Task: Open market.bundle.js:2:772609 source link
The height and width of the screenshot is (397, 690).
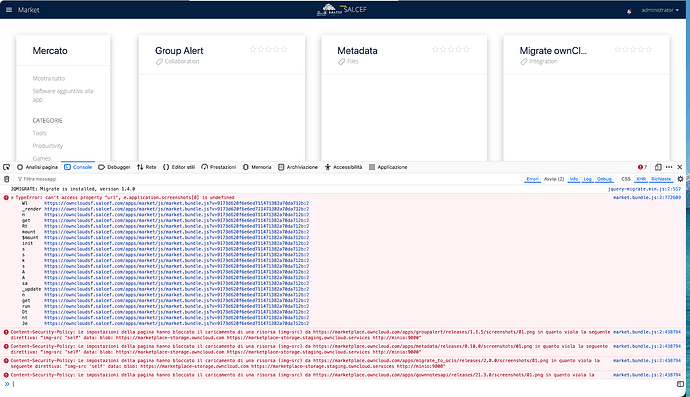Action: [647, 198]
